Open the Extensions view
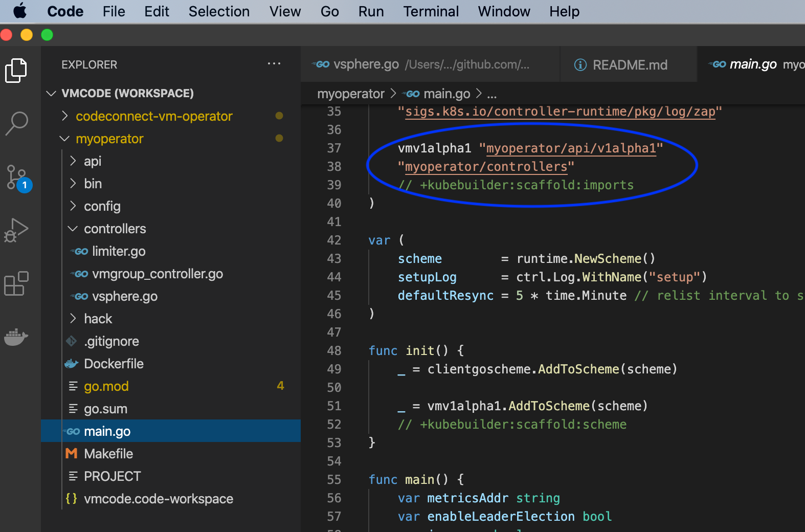This screenshot has height=532, width=805. 16,283
